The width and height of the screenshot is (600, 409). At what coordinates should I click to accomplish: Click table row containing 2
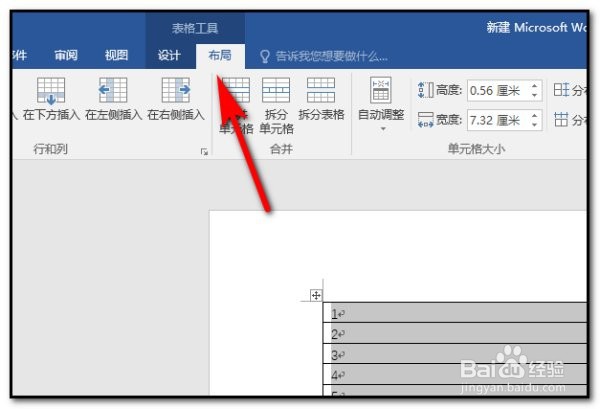[455, 334]
